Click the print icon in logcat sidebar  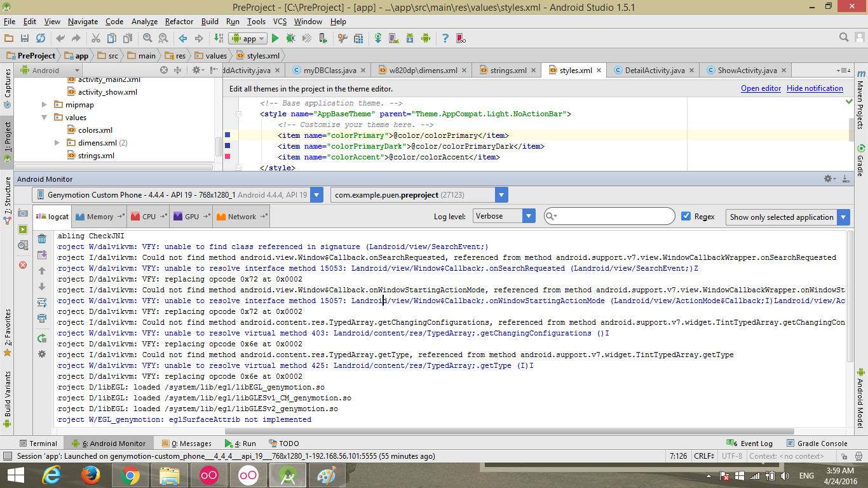[42, 318]
